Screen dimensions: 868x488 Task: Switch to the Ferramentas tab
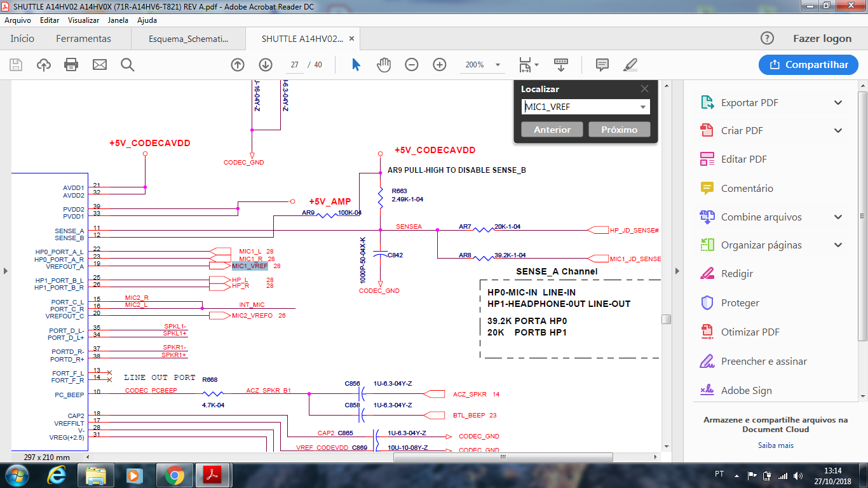point(83,39)
